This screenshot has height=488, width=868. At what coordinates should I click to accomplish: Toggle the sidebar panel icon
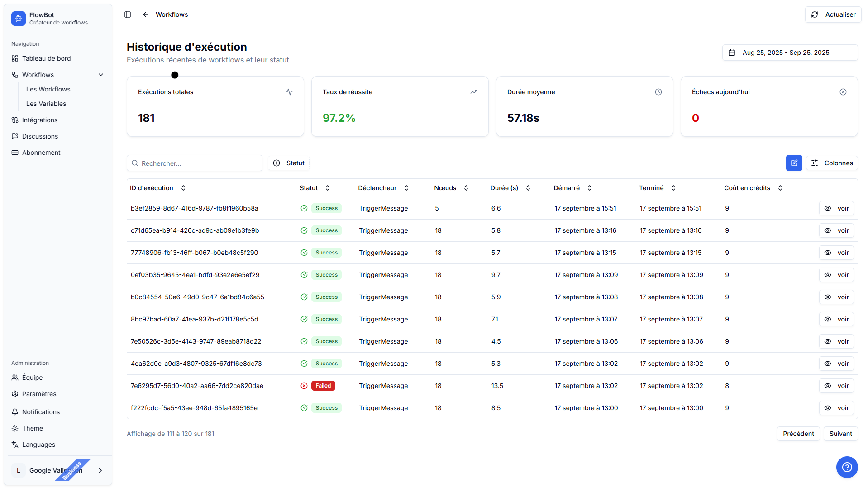tap(128, 14)
